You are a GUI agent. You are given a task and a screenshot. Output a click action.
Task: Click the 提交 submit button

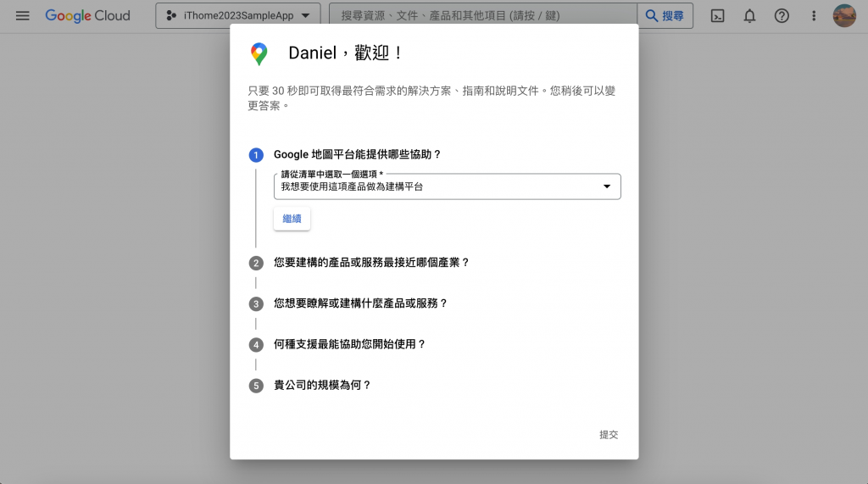609,435
